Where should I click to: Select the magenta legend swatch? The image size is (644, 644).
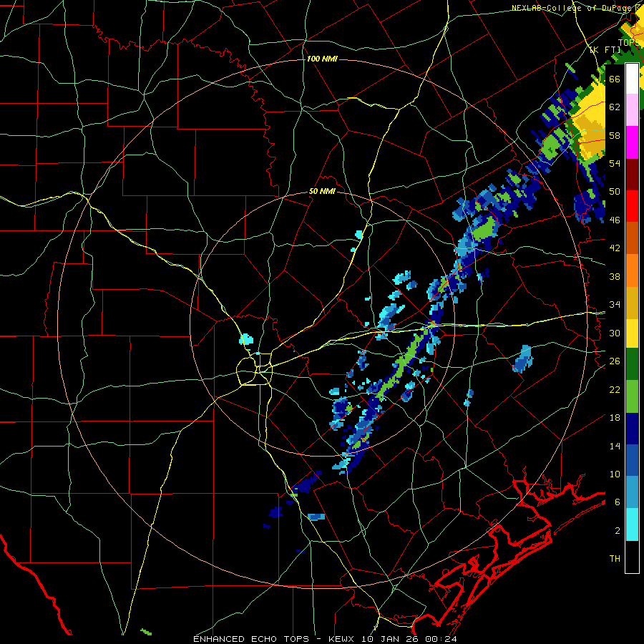click(632, 142)
